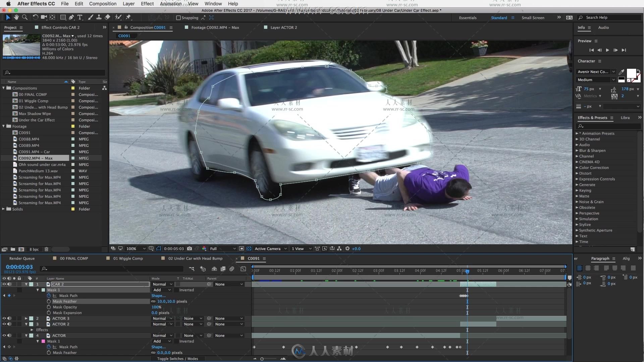Screen dimensions: 644x362
Task: Click the timeline zoom slider
Action: pyautogui.click(x=262, y=359)
